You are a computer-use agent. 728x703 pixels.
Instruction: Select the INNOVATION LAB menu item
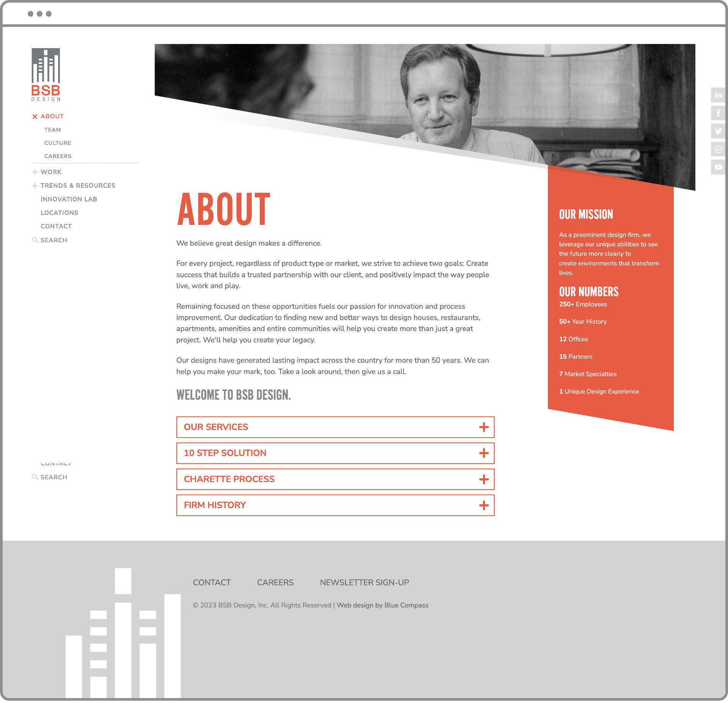tap(69, 199)
